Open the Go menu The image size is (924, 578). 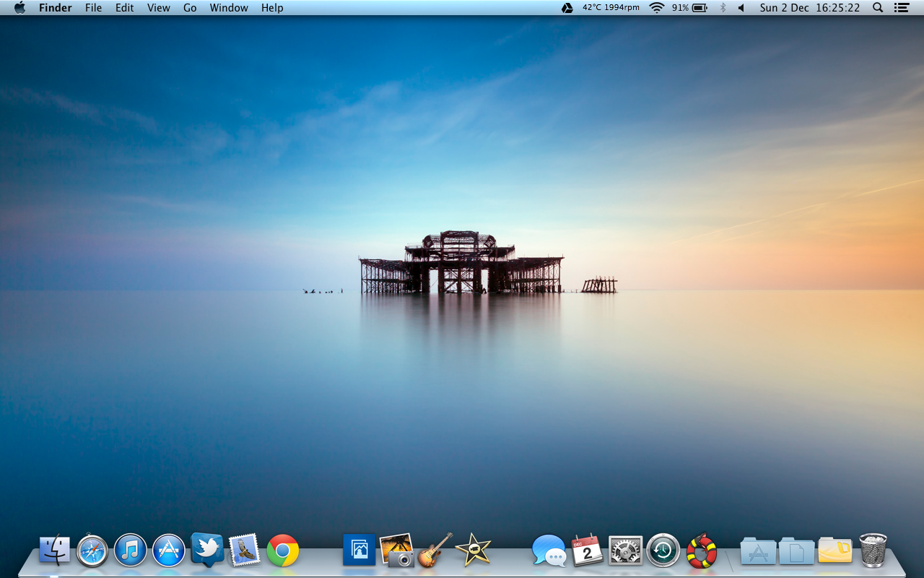(x=190, y=8)
